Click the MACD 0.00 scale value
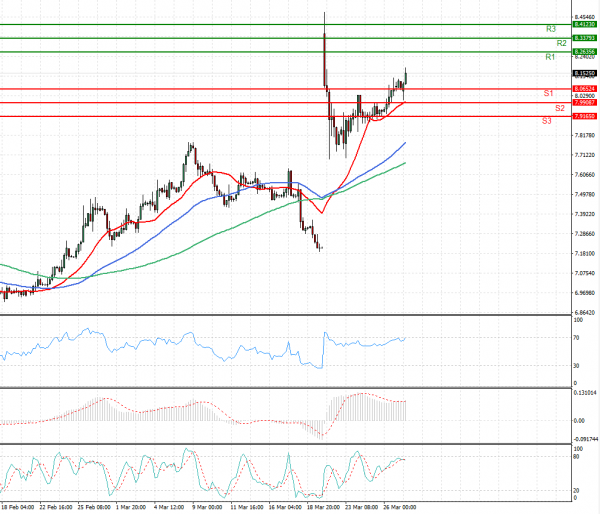Screen dimensions: 600x514 pyautogui.click(x=579, y=421)
